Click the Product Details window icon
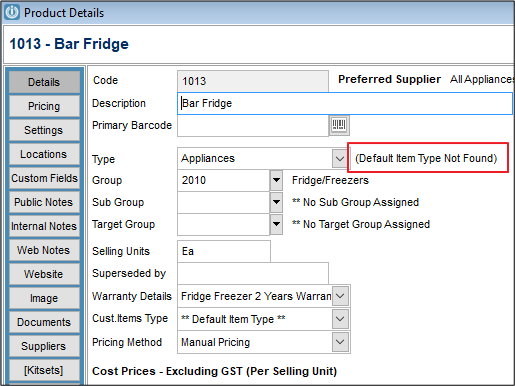Image resolution: width=515 pixels, height=386 pixels. [x=12, y=13]
